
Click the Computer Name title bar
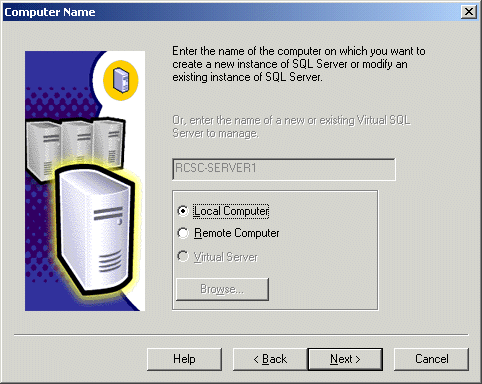(233, 12)
